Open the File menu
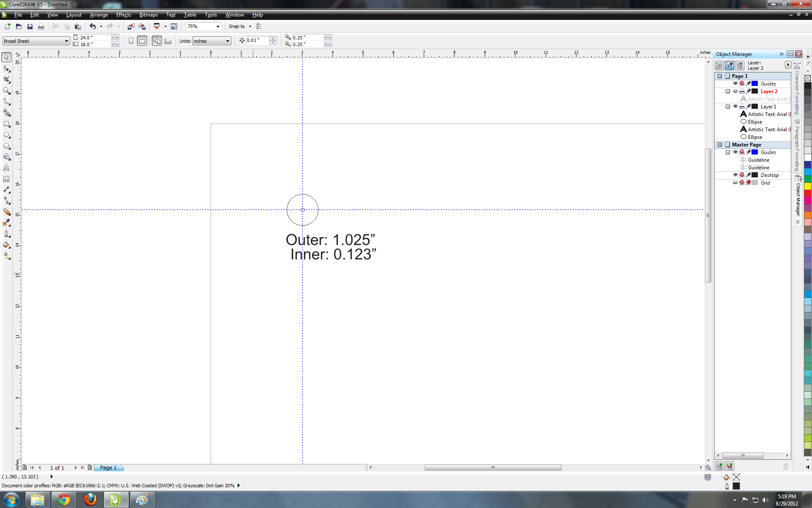This screenshot has height=508, width=812. tap(18, 15)
